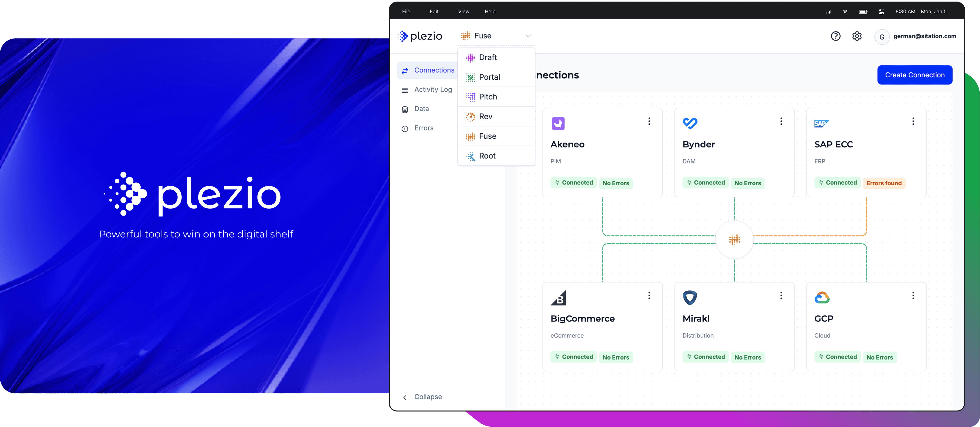
Task: Open GCP card three-dot menu
Action: (x=913, y=296)
